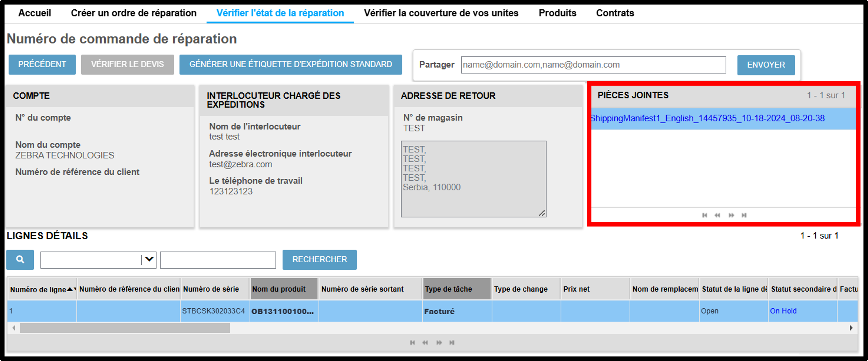Click Numéro de série sortant column header

(x=370, y=289)
